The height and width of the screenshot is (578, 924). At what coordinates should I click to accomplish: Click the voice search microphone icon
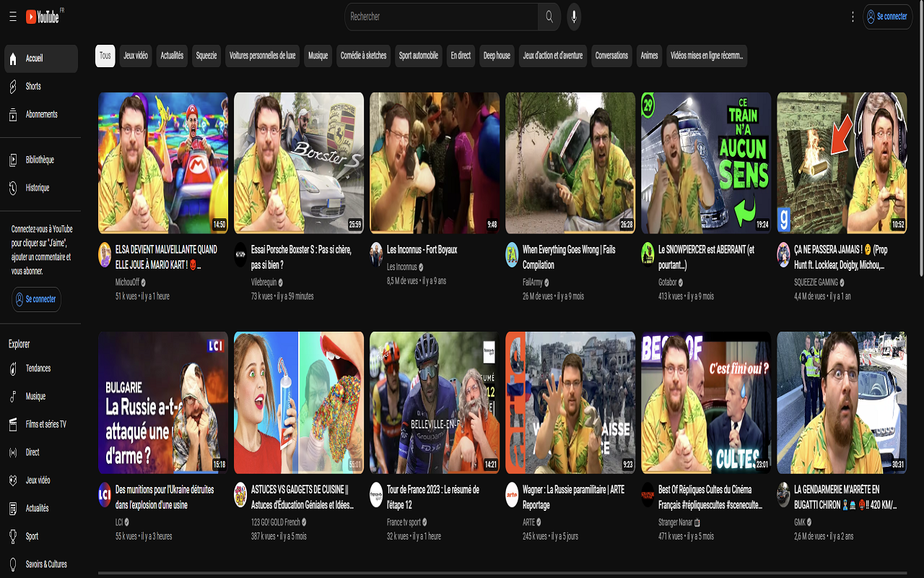[x=573, y=17]
